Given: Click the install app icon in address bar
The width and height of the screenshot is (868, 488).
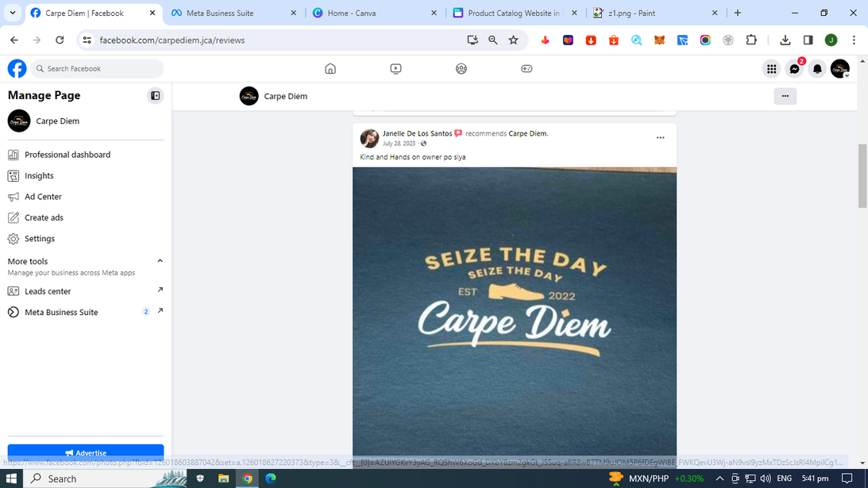Looking at the screenshot, I should (473, 40).
